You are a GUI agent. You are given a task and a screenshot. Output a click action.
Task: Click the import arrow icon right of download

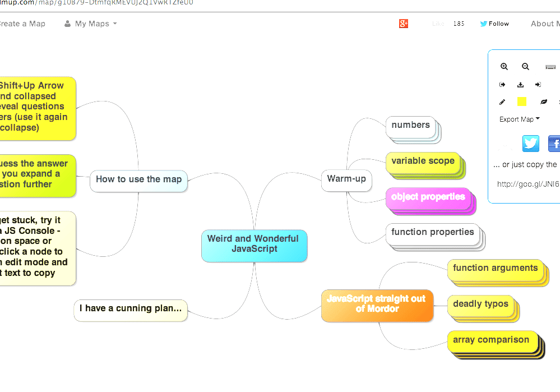tap(537, 84)
